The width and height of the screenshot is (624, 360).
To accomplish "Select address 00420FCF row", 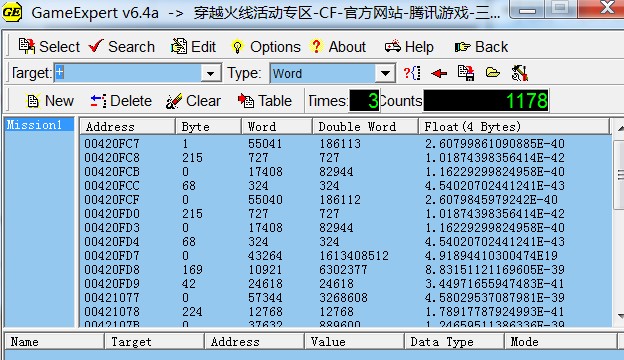I will (x=345, y=200).
